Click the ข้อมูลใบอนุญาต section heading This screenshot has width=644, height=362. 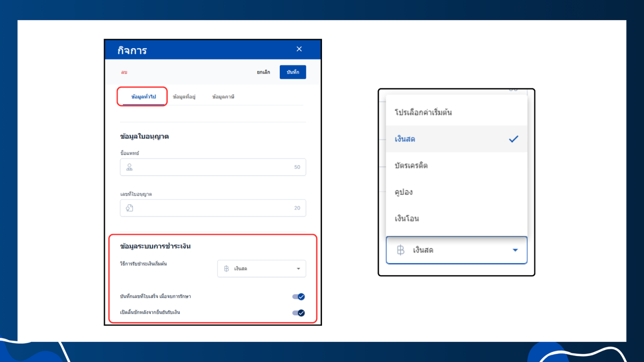(x=144, y=137)
